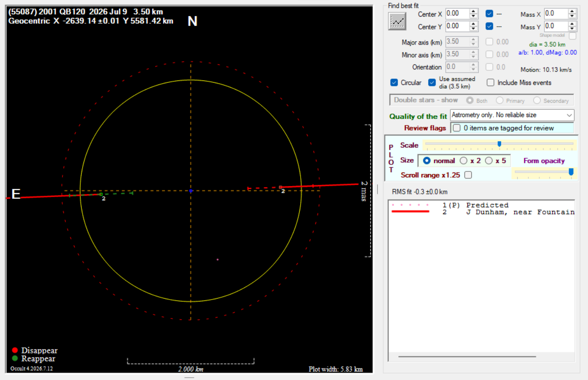Increase Mass X with the up arrow
The height and width of the screenshot is (380, 588).
[x=572, y=11]
